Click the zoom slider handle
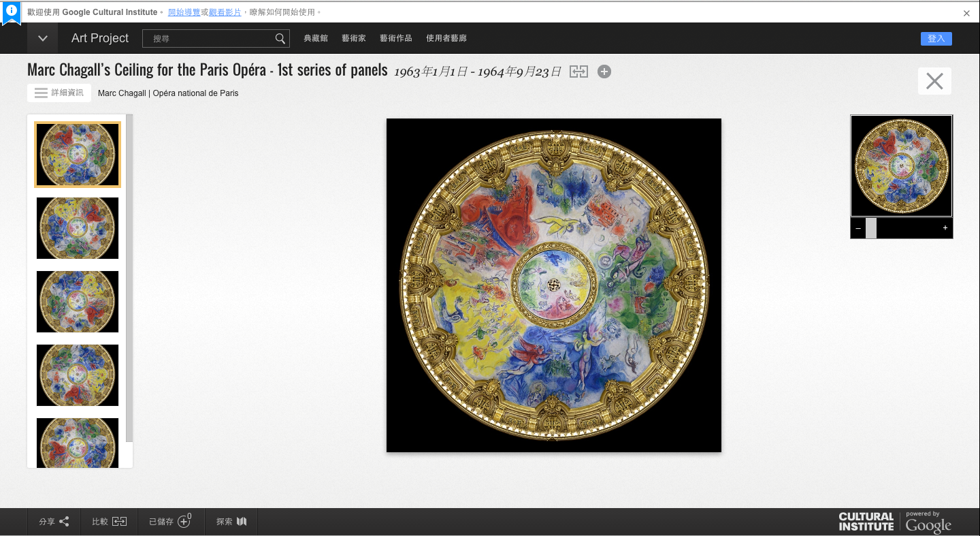This screenshot has width=980, height=536. tap(871, 228)
